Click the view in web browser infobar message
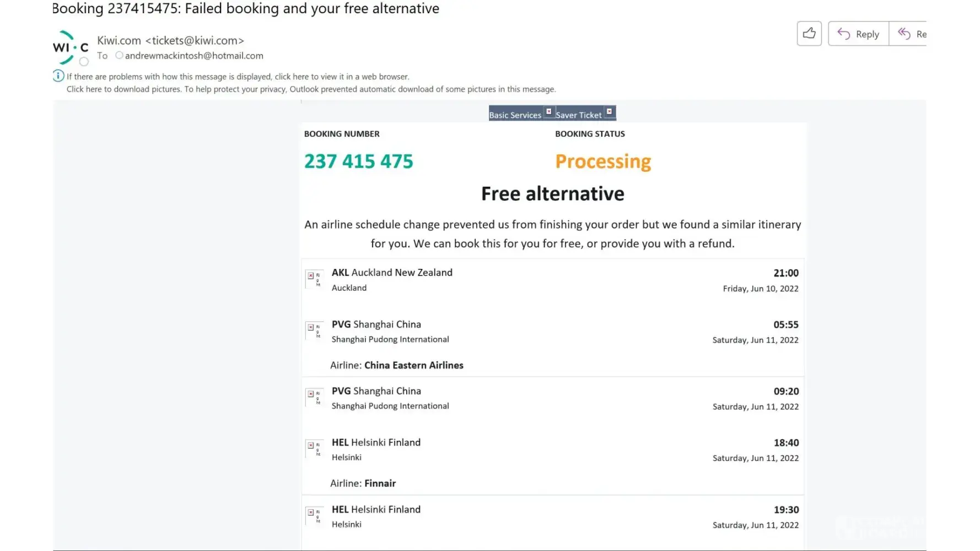Viewport: 980px width, 551px height. (x=238, y=77)
